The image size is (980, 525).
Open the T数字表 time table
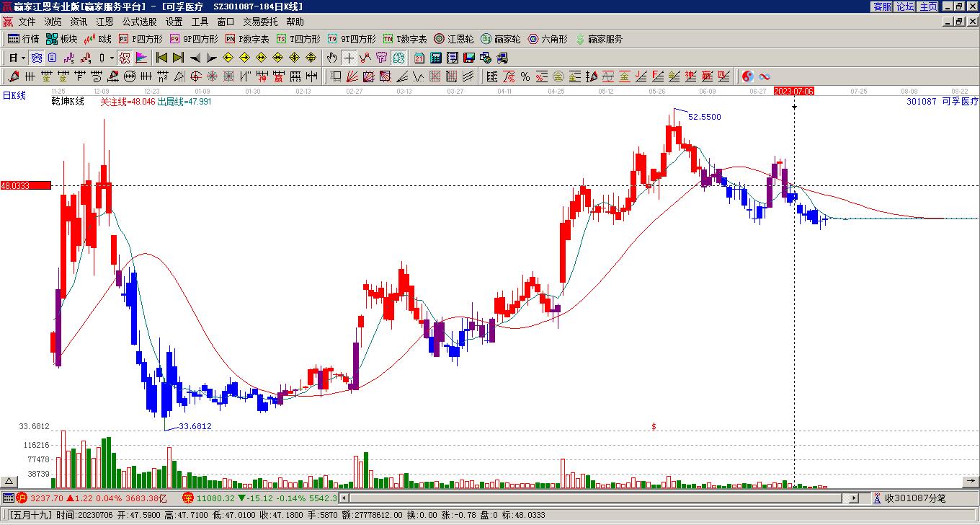point(405,39)
